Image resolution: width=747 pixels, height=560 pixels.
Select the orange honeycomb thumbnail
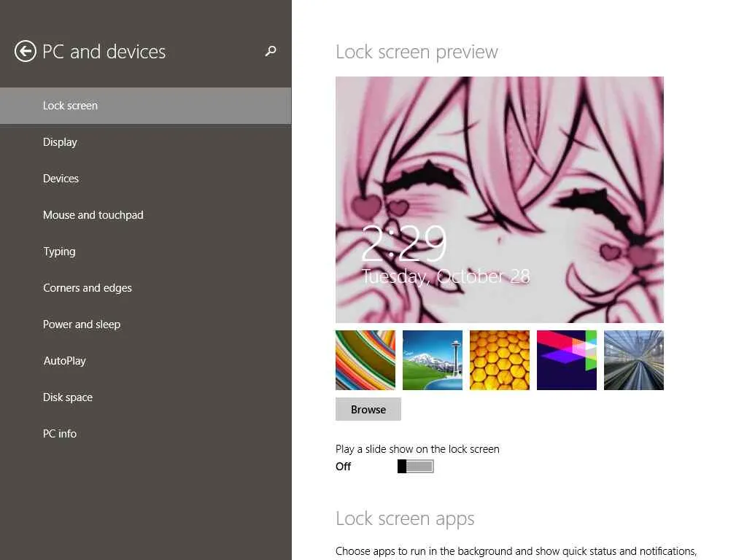[500, 360]
